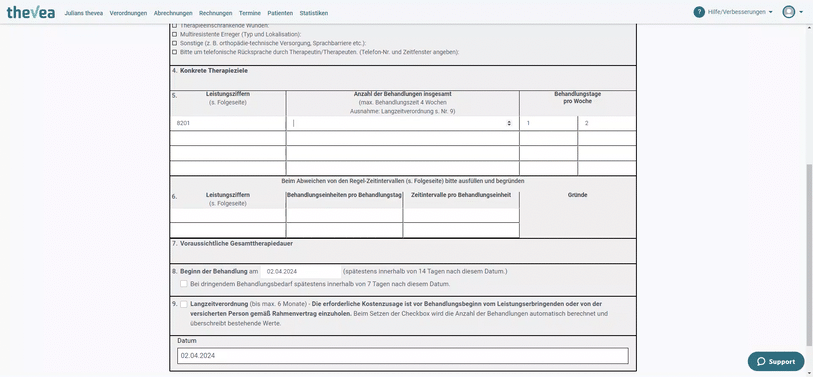Screen dimensions: 813x377
Task: Click the thevea logo
Action: (31, 12)
